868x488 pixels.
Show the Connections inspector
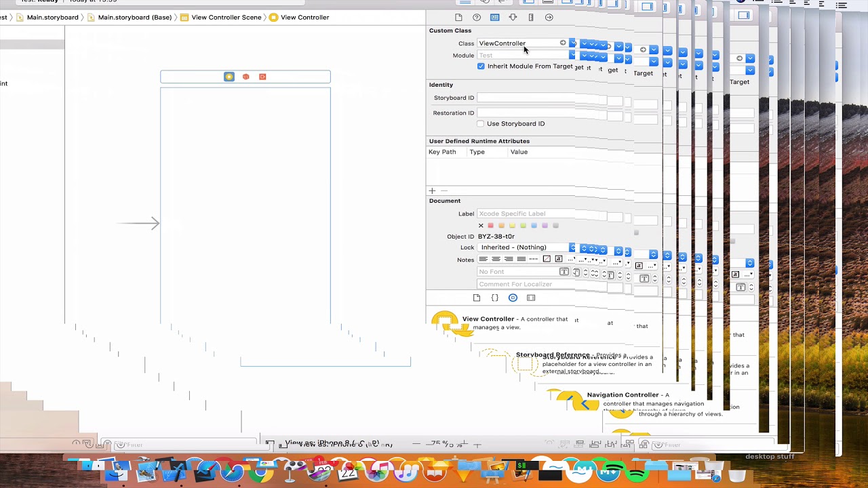549,18
